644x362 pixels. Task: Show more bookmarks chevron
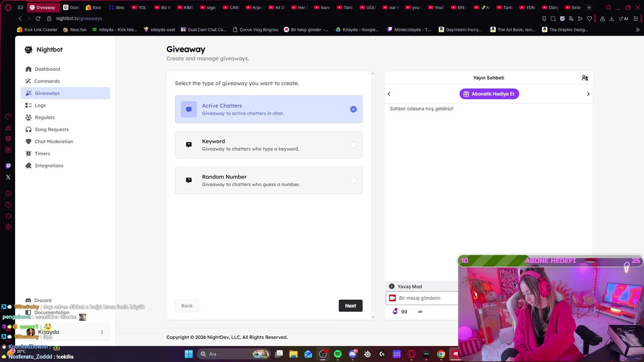tap(638, 30)
